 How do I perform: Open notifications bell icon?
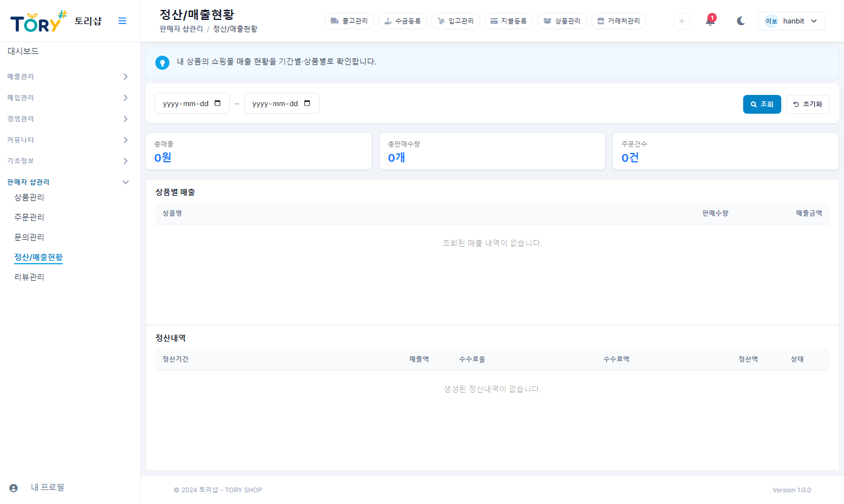710,21
